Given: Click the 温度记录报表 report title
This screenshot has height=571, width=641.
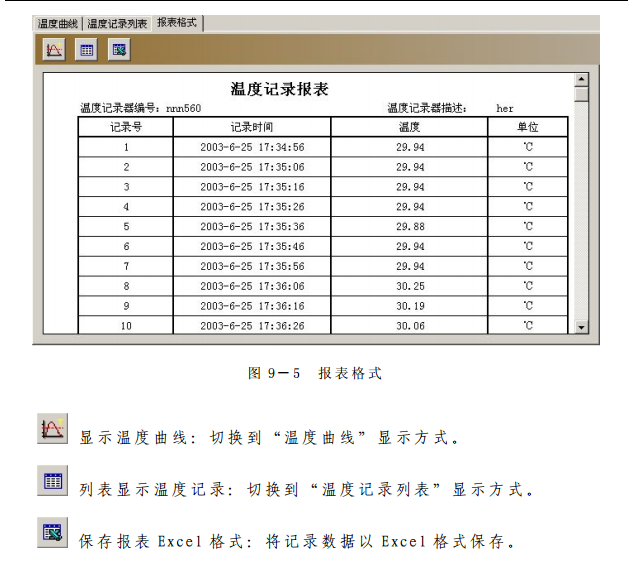Looking at the screenshot, I should (x=279, y=89).
